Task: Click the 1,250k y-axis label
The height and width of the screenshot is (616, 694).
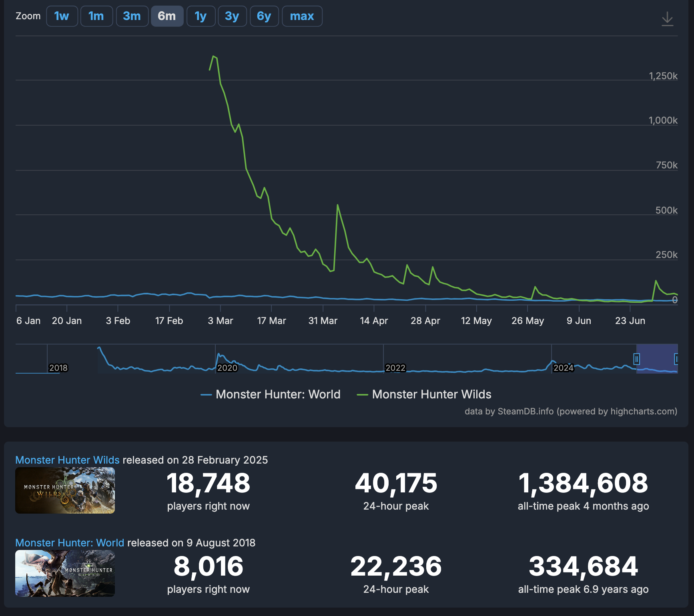Action: (x=663, y=76)
